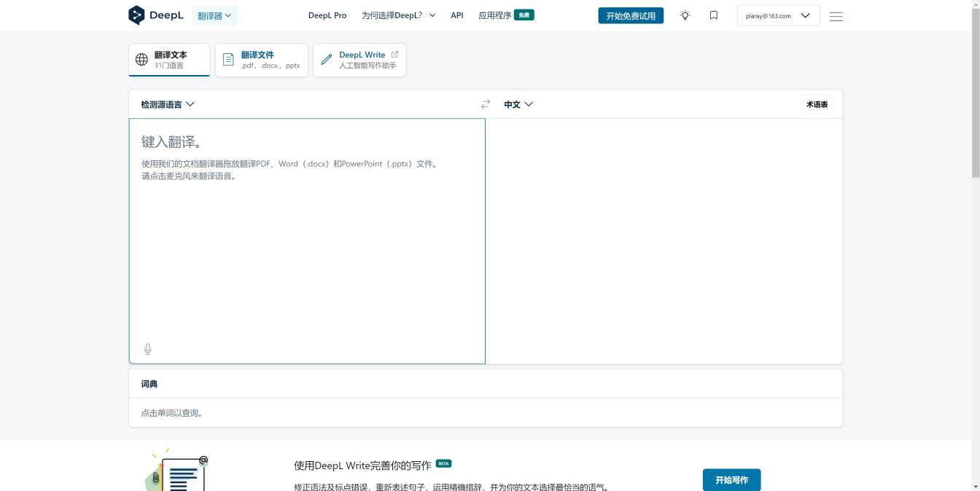
Task: Click the 免费 badge next to 应用程序
Action: tap(524, 15)
